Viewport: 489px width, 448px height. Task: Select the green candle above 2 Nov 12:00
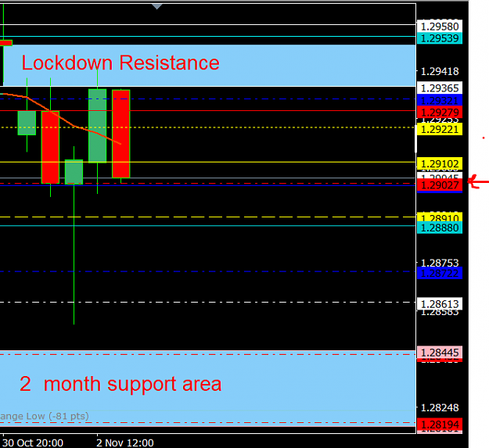pyautogui.click(x=97, y=126)
